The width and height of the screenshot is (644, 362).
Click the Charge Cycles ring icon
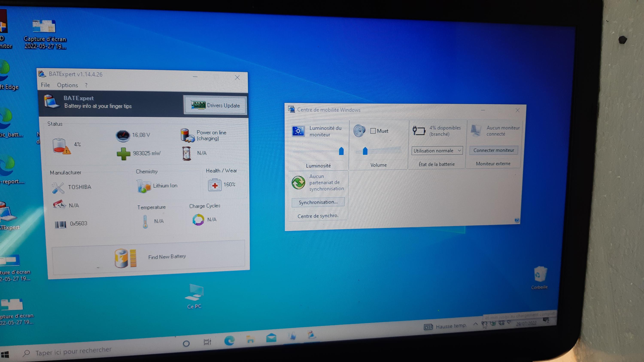pos(198,220)
